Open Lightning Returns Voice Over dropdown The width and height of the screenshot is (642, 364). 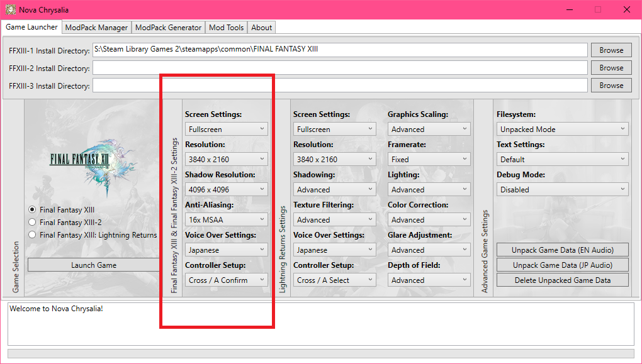(x=334, y=250)
